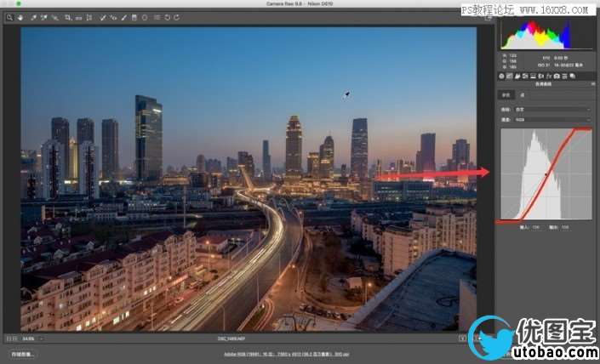600x364 pixels.
Task: Pick the White Balance eyedropper tool
Action: point(32,17)
